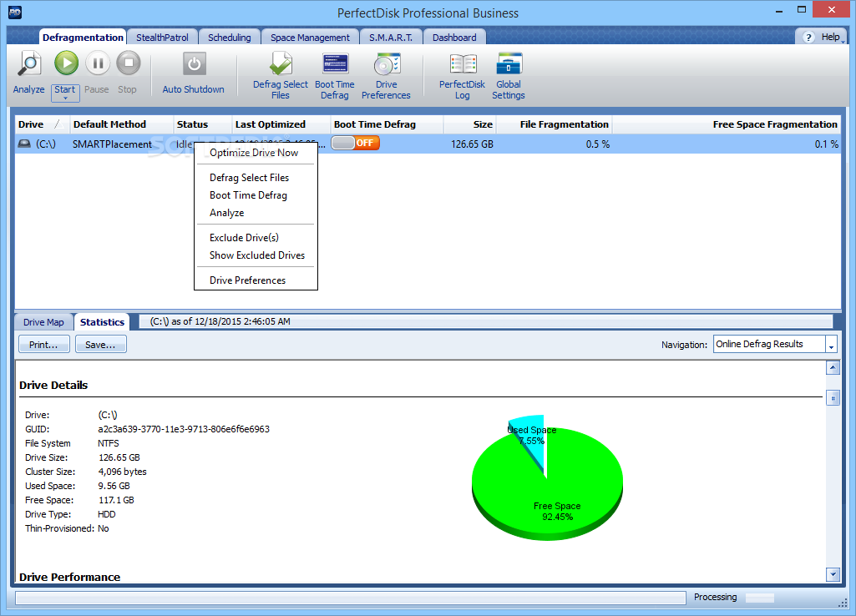Click the Pause toolbar icon
856x616 pixels.
tap(98, 63)
